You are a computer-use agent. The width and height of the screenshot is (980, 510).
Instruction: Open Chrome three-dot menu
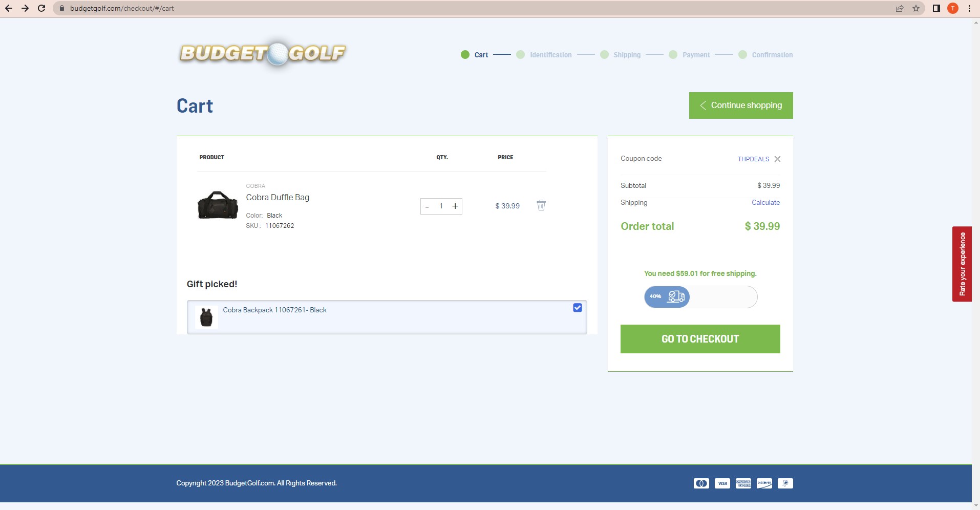click(x=969, y=8)
